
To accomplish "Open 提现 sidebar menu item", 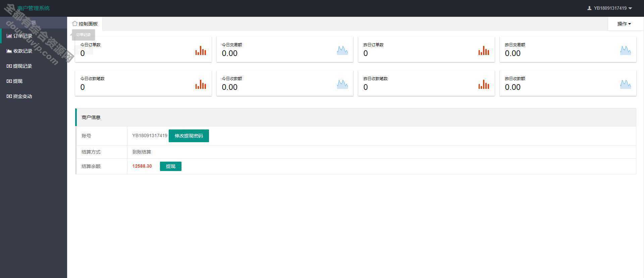I will coord(34,81).
